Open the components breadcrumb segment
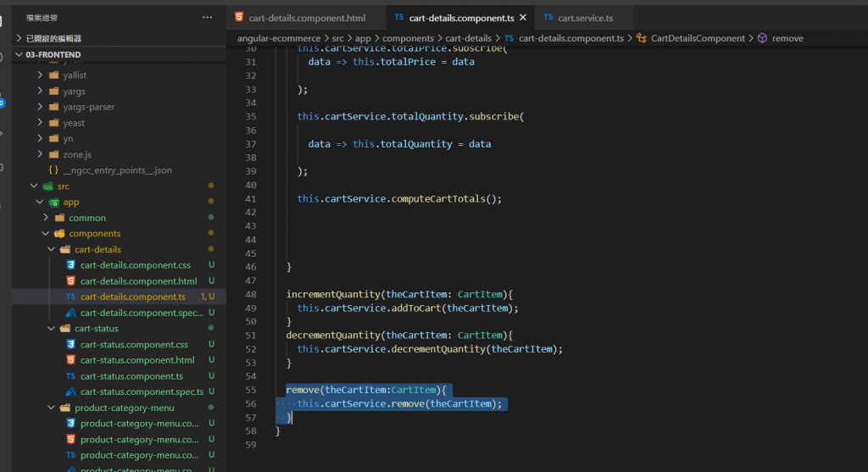Viewport: 868px width, 472px height. [408, 38]
